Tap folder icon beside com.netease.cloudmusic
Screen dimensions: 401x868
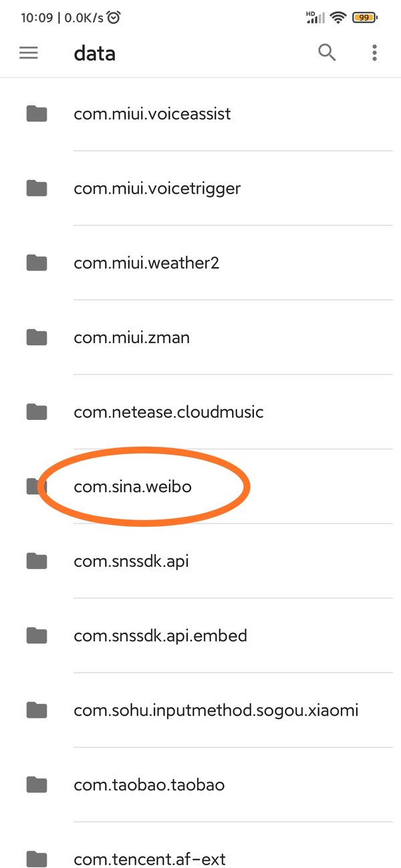coord(37,413)
